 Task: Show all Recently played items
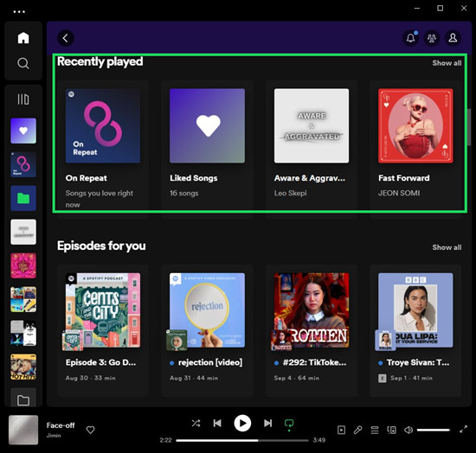[447, 63]
